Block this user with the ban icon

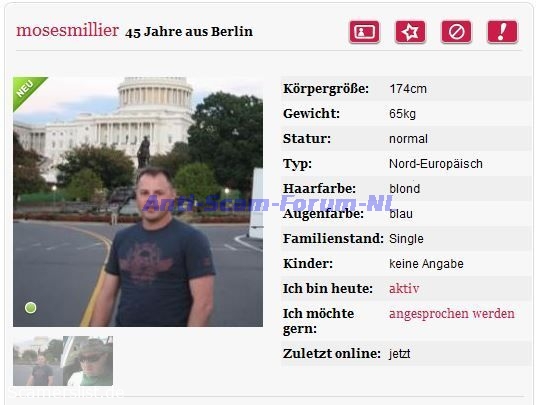pos(456,32)
